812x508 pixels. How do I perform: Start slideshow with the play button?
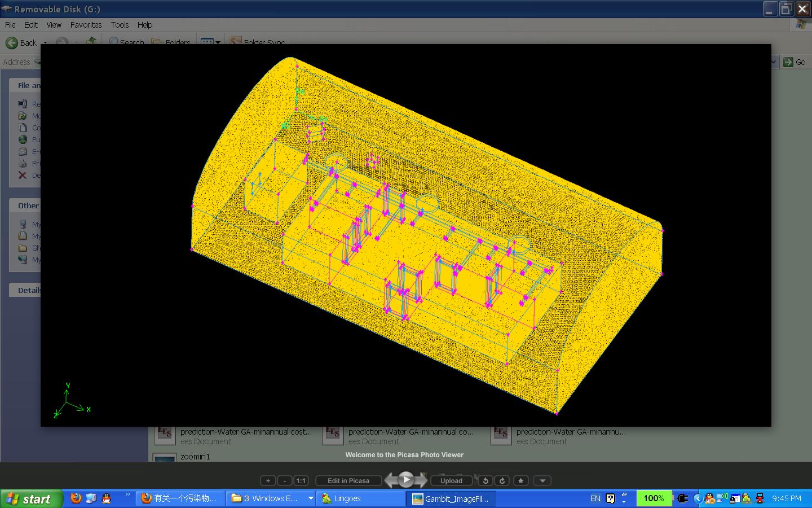[406, 480]
